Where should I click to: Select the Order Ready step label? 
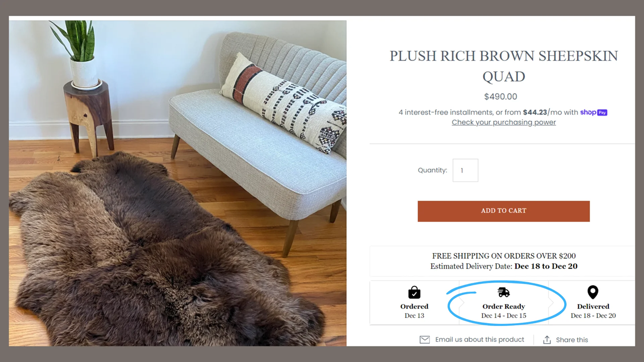504,306
